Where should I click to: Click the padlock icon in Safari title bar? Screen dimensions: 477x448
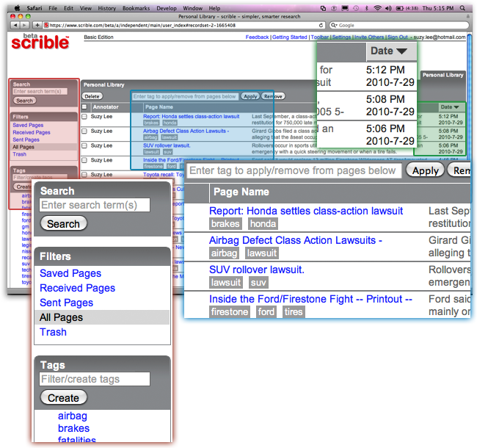(x=468, y=16)
